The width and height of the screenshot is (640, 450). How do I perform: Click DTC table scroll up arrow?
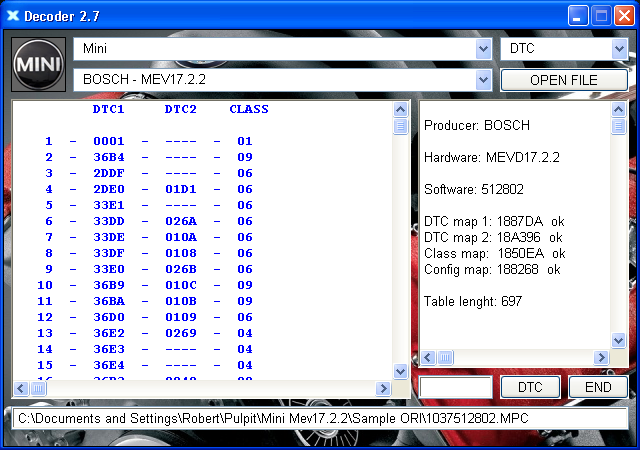coord(400,109)
